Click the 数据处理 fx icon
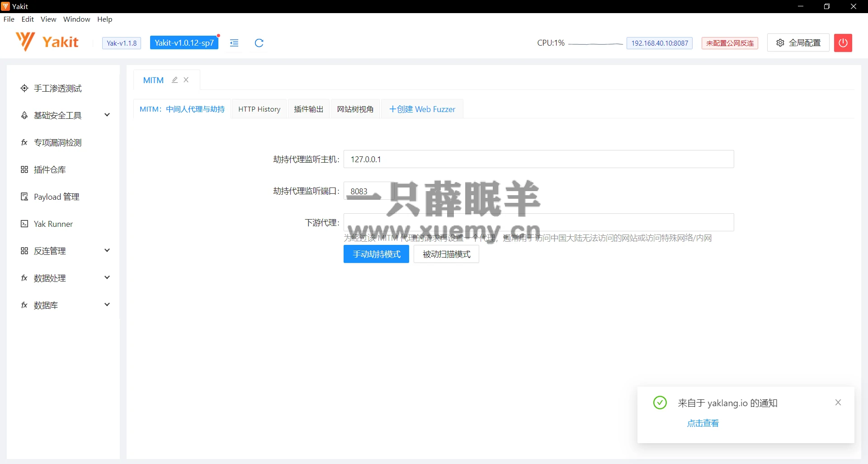 pos(24,278)
